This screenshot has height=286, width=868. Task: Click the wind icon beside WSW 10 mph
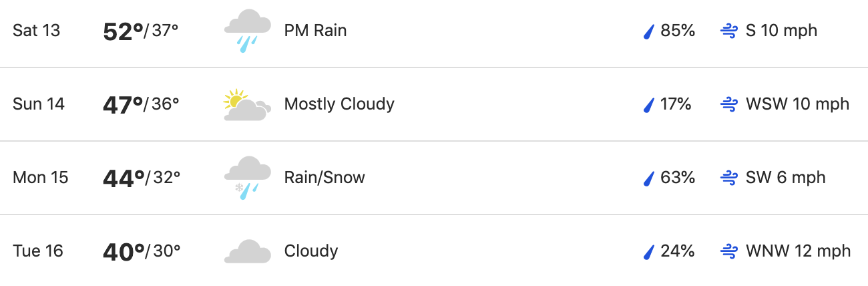(728, 104)
